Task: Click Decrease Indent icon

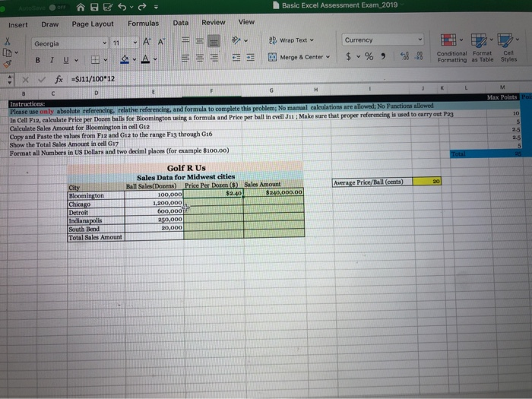Action: pyautogui.click(x=236, y=58)
